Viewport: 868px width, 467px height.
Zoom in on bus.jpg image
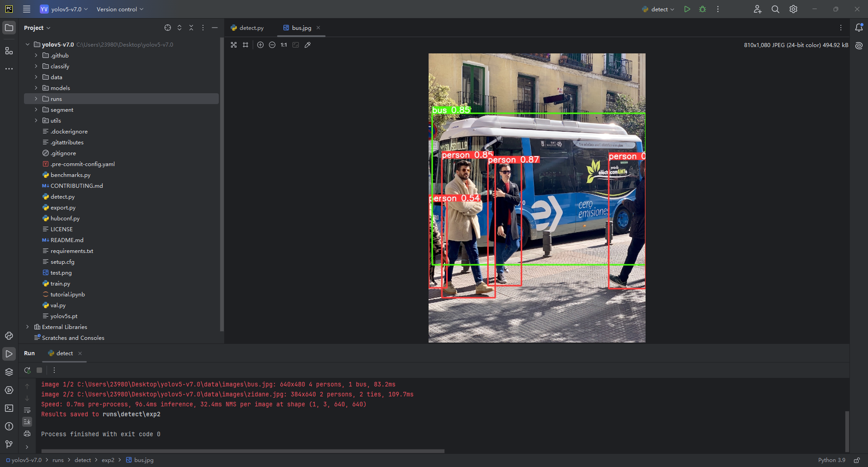[260, 45]
